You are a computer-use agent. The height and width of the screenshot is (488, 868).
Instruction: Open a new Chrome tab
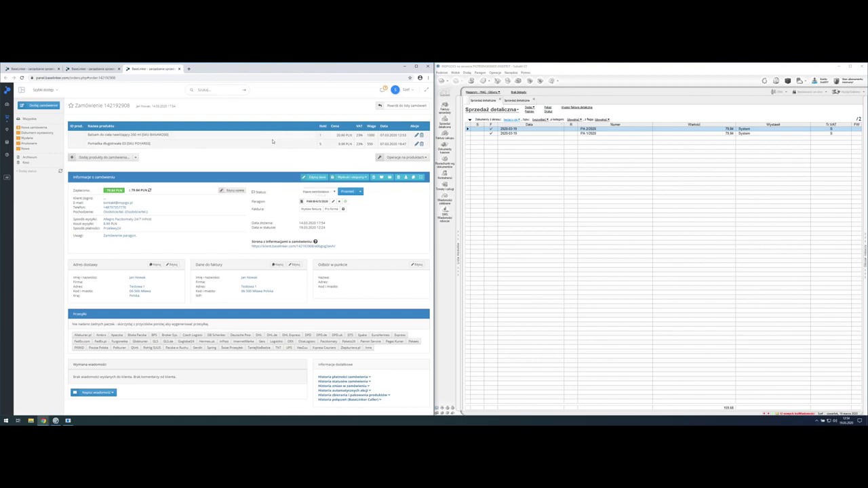[x=189, y=68]
